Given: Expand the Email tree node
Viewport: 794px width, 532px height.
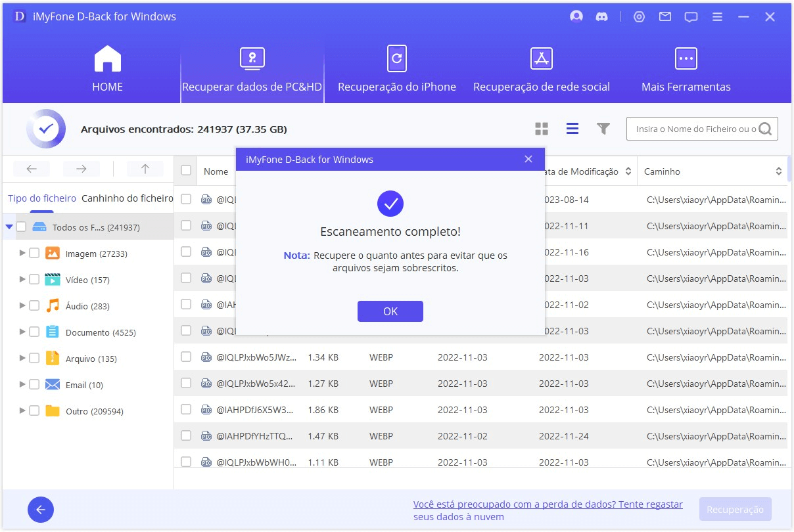Looking at the screenshot, I should tap(22, 385).
